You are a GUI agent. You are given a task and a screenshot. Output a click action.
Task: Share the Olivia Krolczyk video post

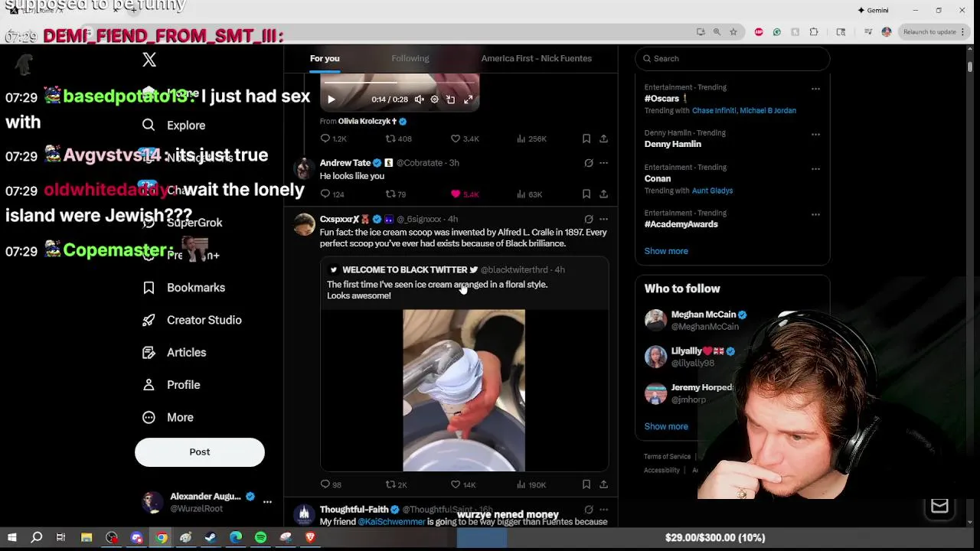[603, 139]
